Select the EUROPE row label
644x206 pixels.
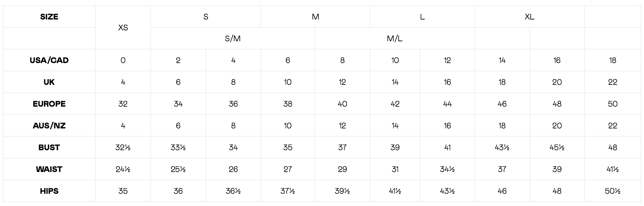[49, 104]
